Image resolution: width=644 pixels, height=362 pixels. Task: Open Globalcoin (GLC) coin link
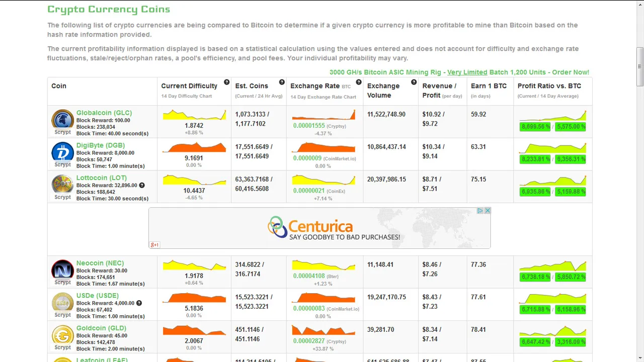tap(104, 113)
